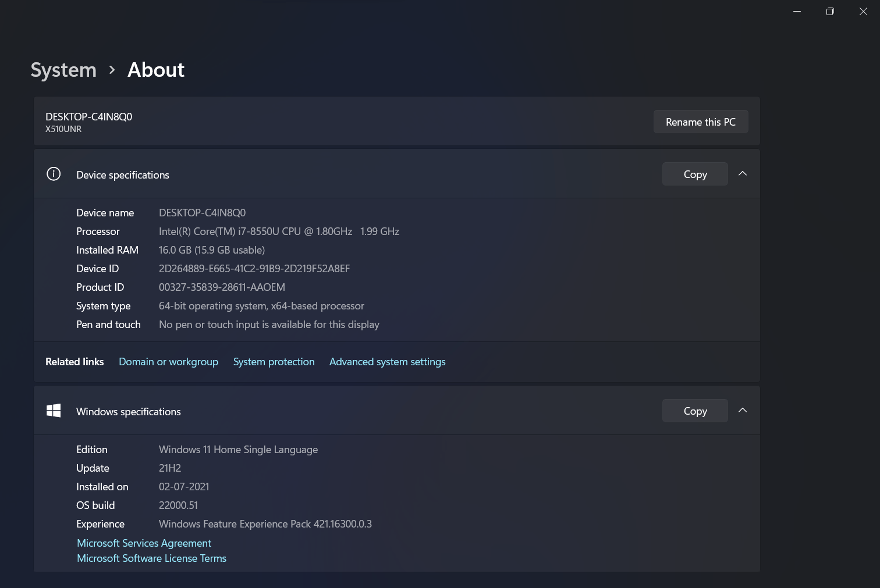Image resolution: width=880 pixels, height=588 pixels.
Task: Collapse the Device specifications section chevron
Action: click(x=743, y=174)
